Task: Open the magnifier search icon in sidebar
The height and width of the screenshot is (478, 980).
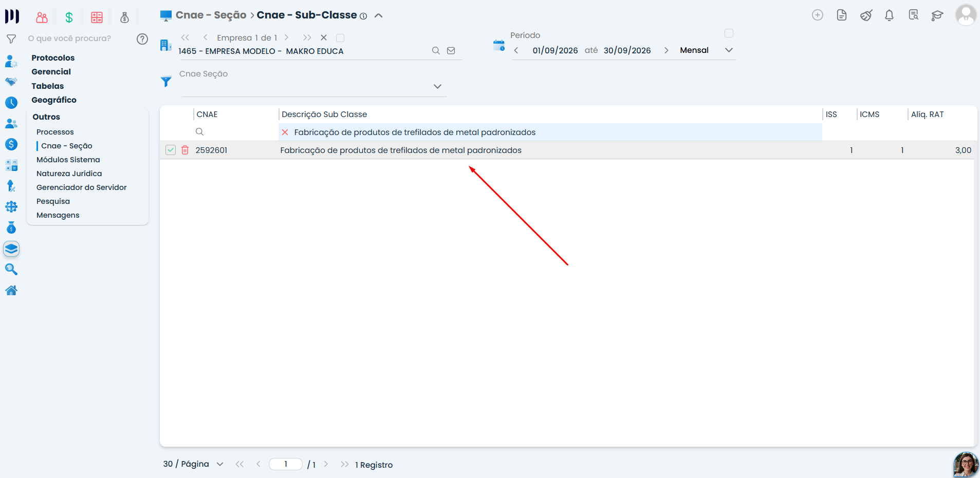Action: (x=11, y=270)
